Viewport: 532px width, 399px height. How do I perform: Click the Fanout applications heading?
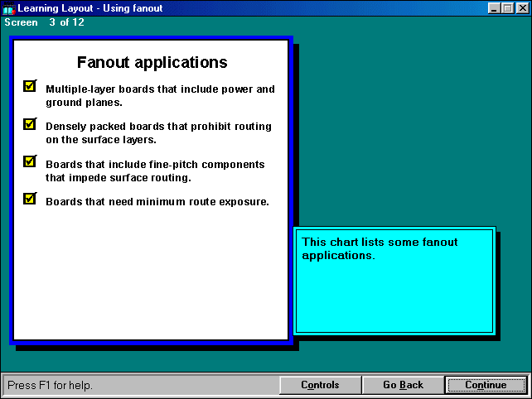click(x=152, y=62)
